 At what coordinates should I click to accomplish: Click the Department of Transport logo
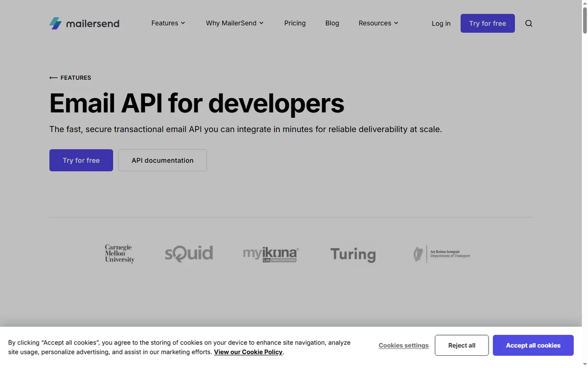click(441, 254)
